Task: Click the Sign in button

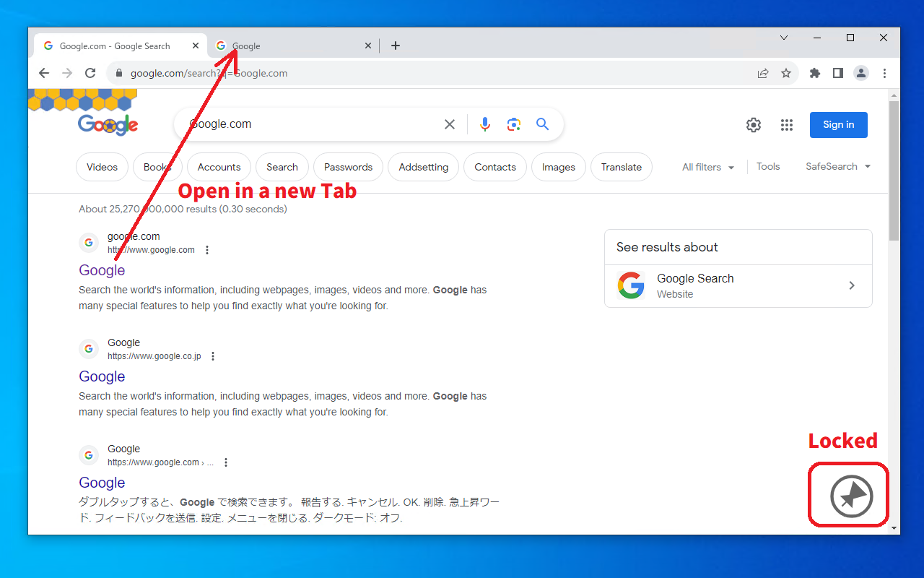Action: tap(839, 125)
